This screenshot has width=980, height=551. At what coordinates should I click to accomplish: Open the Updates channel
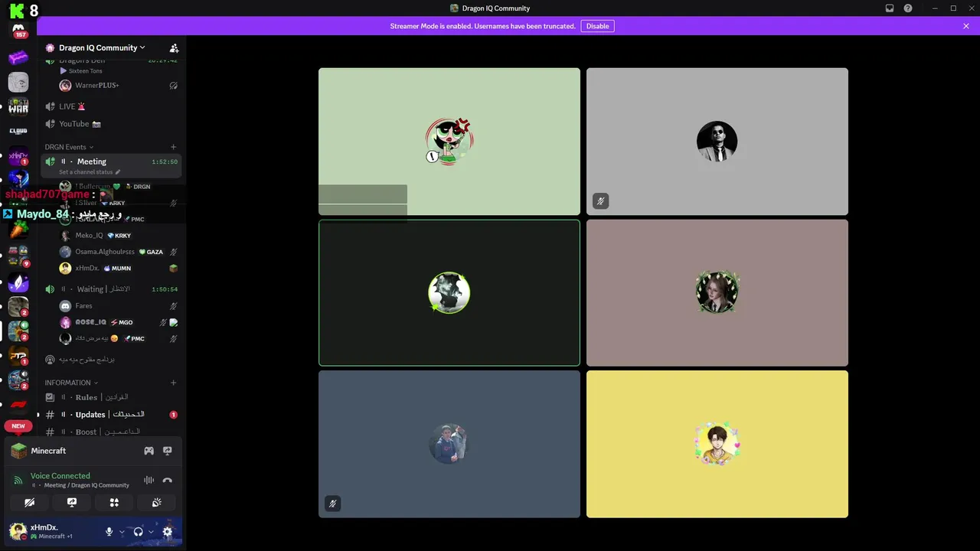pyautogui.click(x=111, y=415)
